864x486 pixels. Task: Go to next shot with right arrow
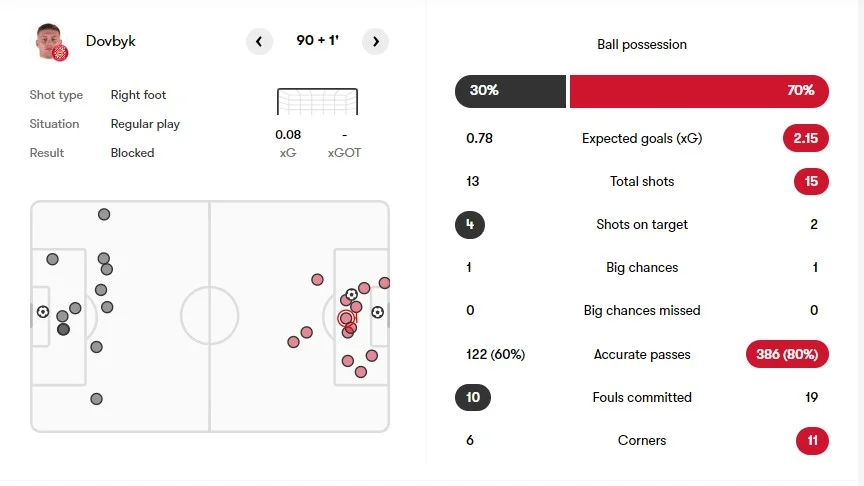[x=376, y=41]
